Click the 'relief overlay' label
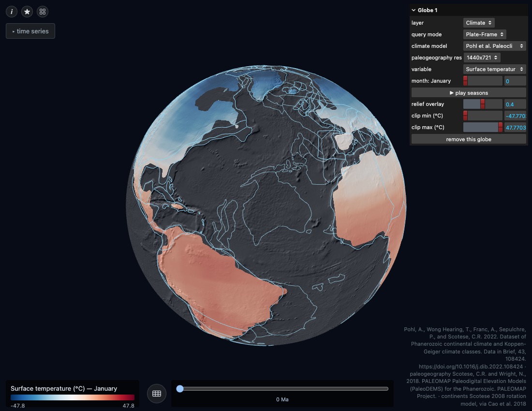 pos(428,104)
